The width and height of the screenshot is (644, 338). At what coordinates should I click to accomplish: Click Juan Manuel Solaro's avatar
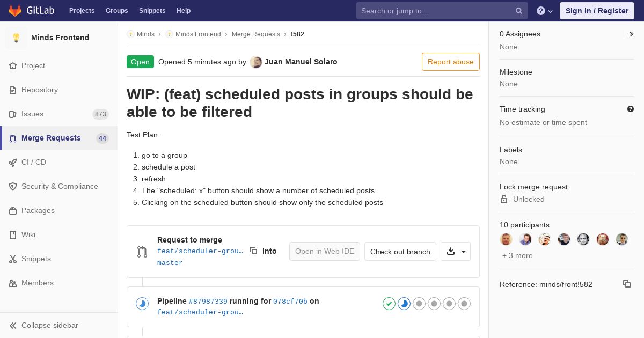click(256, 62)
